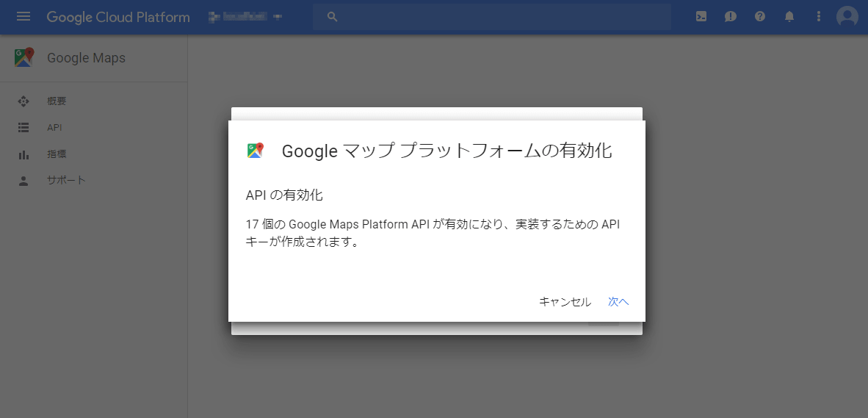Focus the top search input field
The height and width of the screenshot is (418, 868).
491,17
